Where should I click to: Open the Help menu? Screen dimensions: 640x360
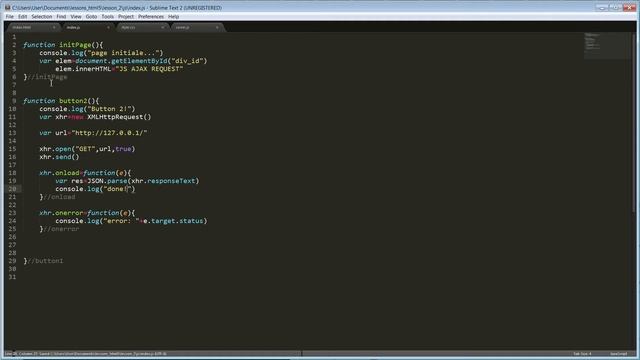click(173, 17)
